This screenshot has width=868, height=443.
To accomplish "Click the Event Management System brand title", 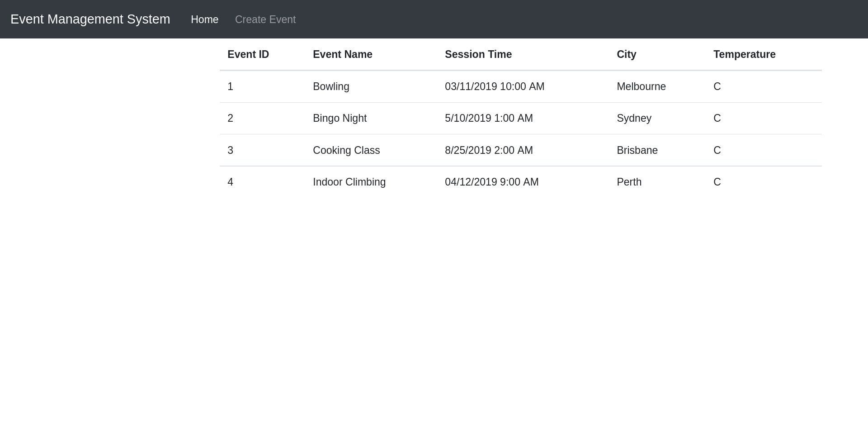I will (x=90, y=19).
